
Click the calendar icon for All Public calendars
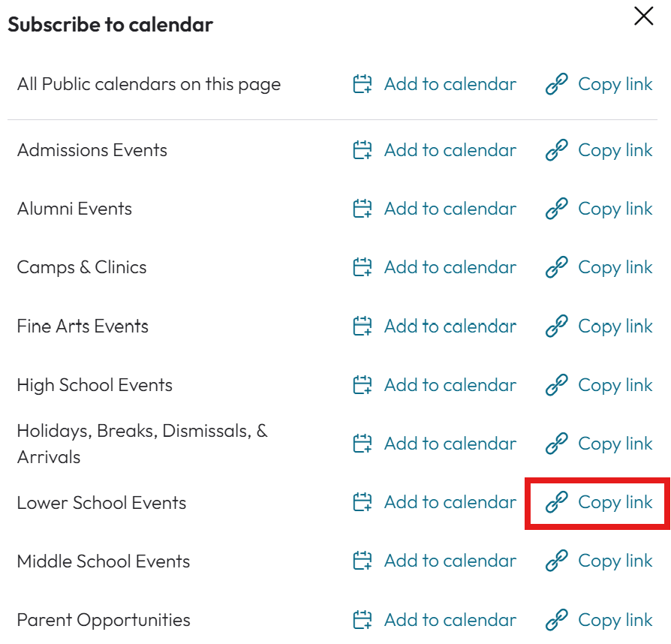(x=362, y=84)
